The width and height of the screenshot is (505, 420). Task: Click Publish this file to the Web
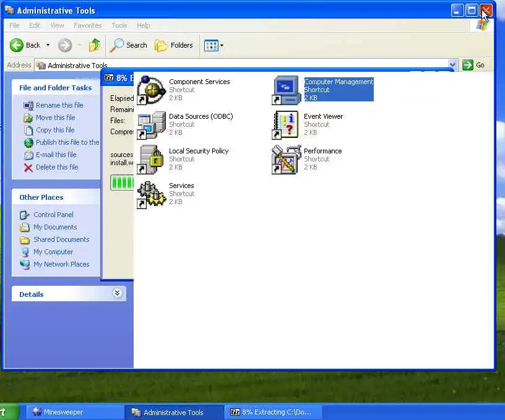67,142
